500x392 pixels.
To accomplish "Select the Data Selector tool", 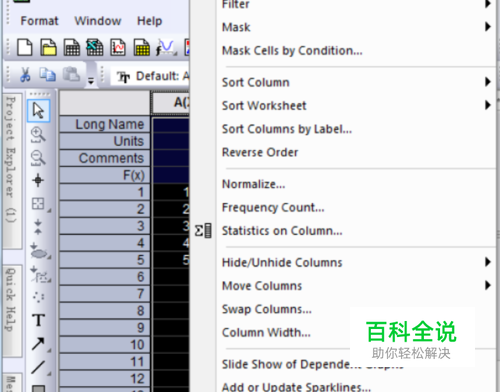I will pyautogui.click(x=38, y=227).
